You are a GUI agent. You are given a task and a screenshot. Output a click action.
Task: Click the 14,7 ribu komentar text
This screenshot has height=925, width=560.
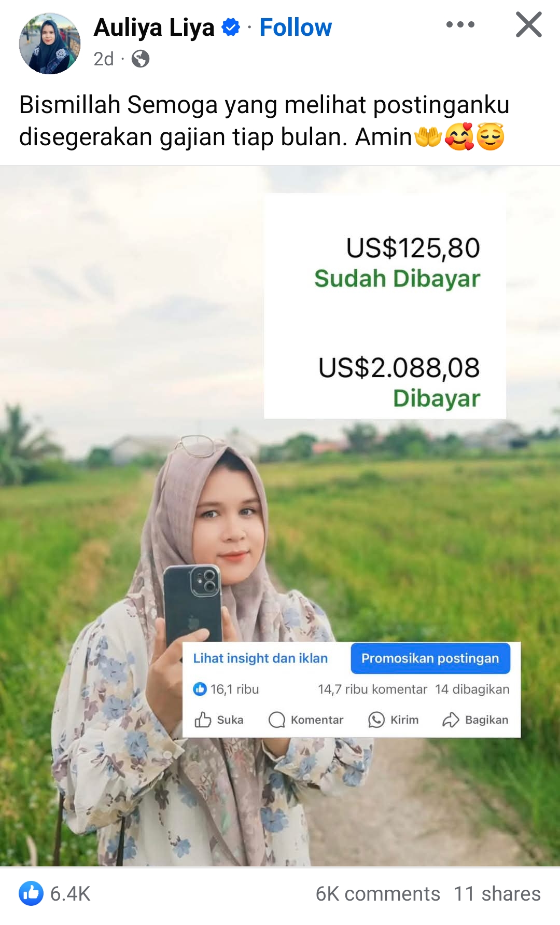click(x=372, y=689)
